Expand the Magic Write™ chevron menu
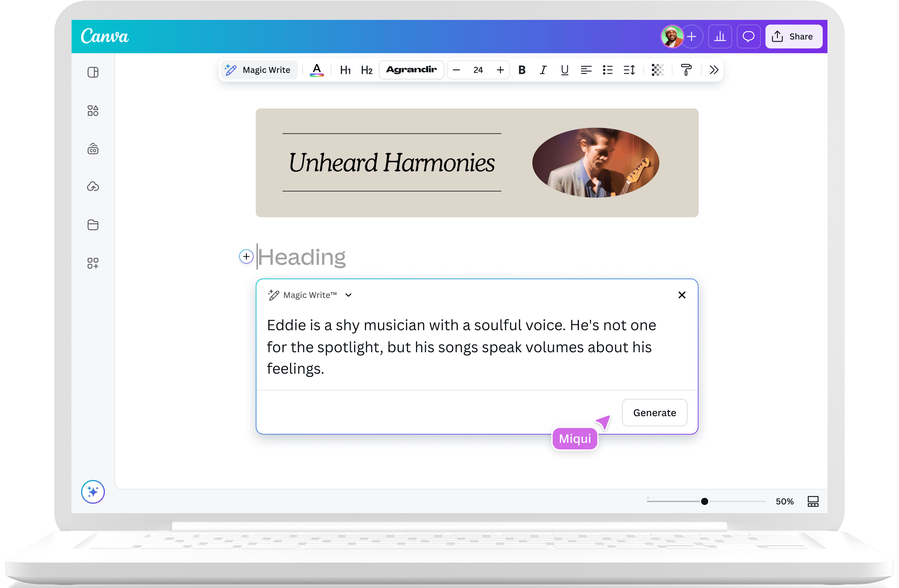899x588 pixels. tap(348, 295)
